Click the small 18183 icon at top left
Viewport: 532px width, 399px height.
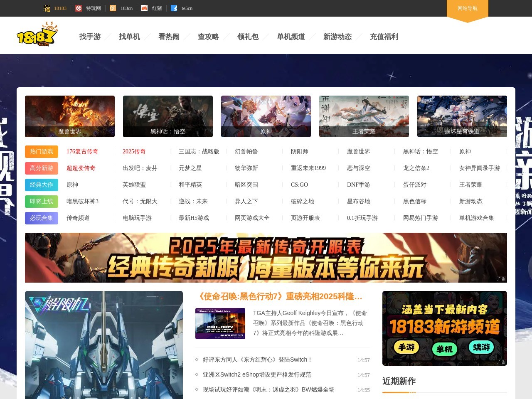click(x=46, y=8)
